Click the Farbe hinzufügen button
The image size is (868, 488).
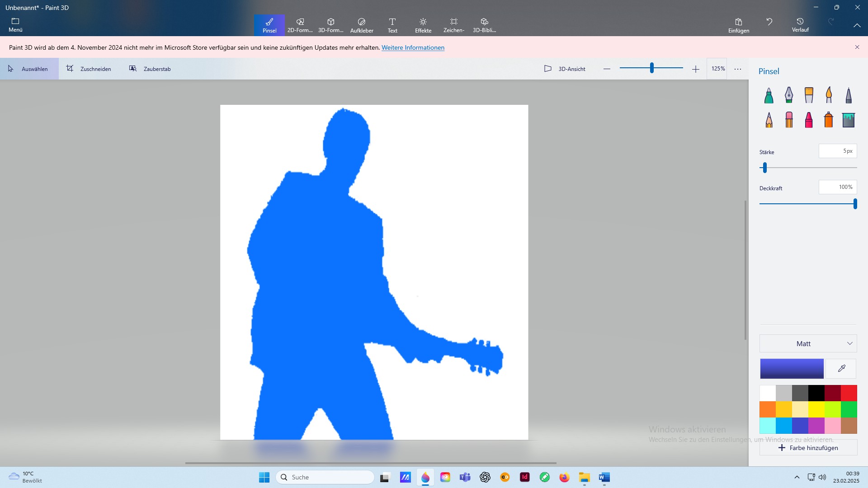[x=808, y=448]
